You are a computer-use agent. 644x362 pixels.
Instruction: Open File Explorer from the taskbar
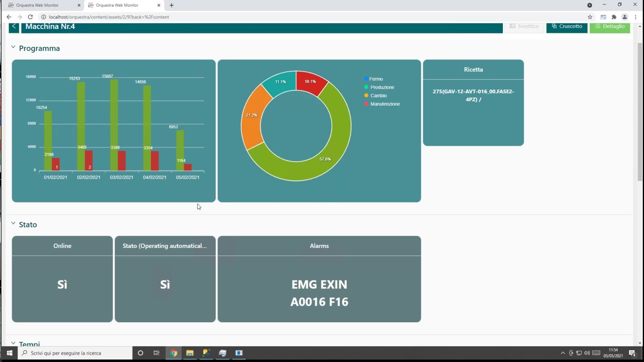pyautogui.click(x=190, y=353)
